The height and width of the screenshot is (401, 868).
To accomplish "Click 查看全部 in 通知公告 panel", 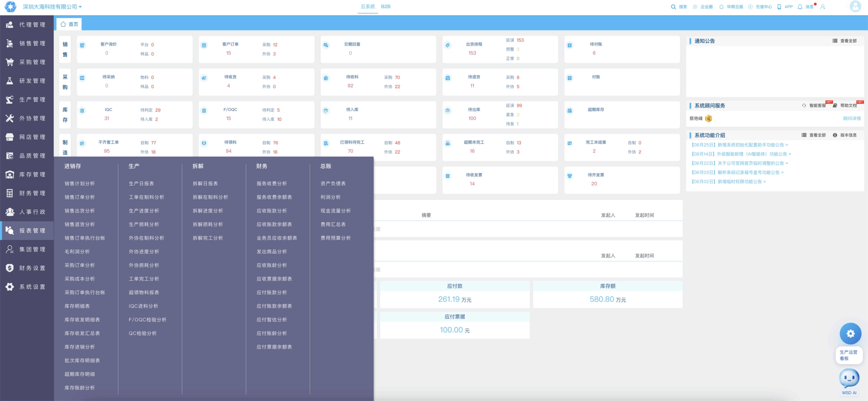I will 844,41.
